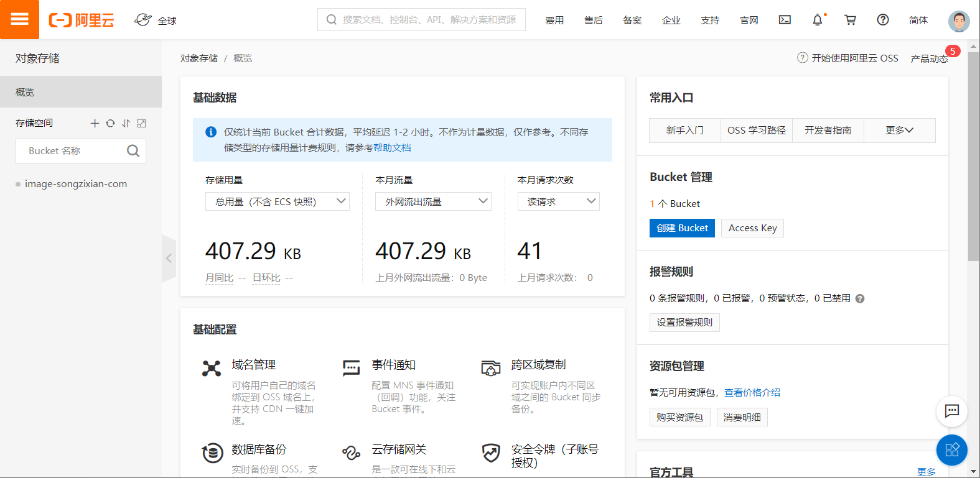Open the shopping cart icon

coord(850,20)
